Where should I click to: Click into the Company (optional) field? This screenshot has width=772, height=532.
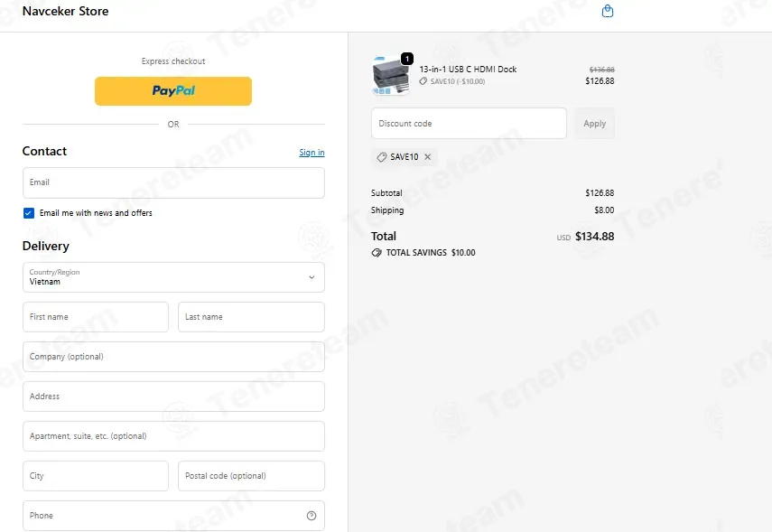pos(173,357)
